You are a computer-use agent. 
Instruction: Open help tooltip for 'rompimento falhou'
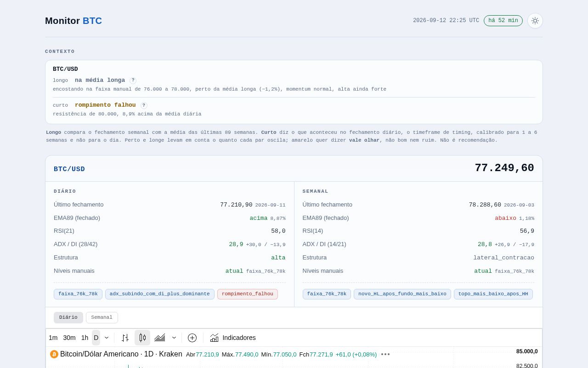tap(144, 105)
